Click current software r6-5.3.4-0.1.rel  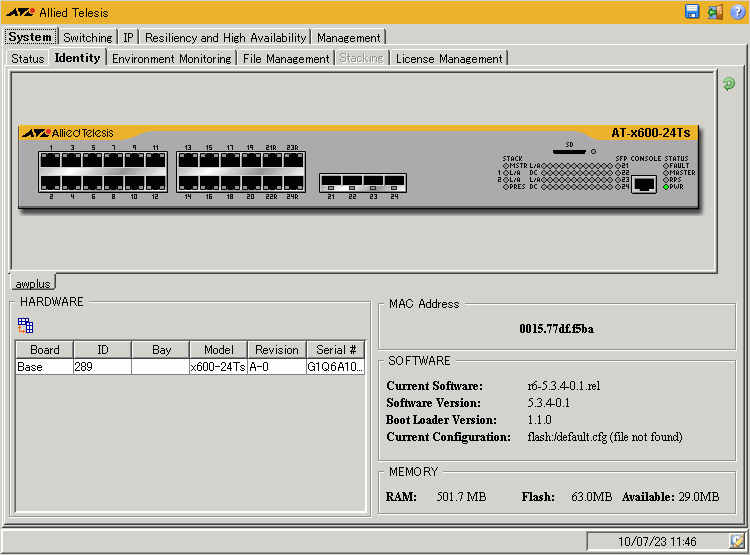(563, 386)
